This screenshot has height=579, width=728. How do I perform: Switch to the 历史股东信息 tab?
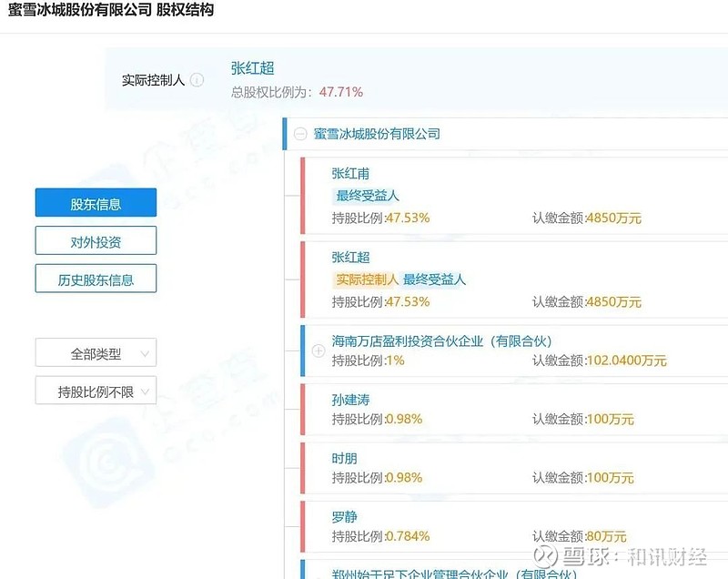coord(96,278)
